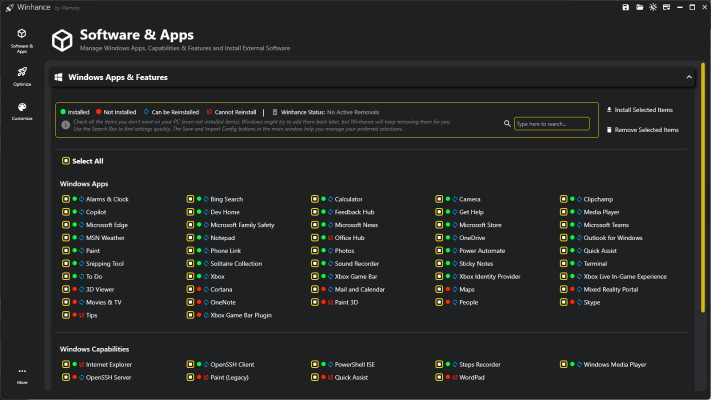711x400 pixels.
Task: Open the More menu with three dots
Action: [x=22, y=376]
